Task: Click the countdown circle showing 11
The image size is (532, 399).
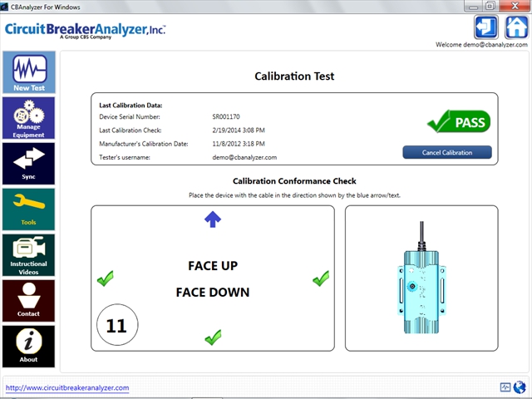Action: coord(117,325)
